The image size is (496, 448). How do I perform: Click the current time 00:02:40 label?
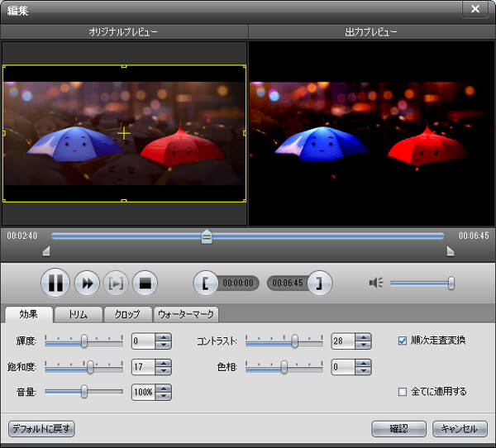point(22,236)
